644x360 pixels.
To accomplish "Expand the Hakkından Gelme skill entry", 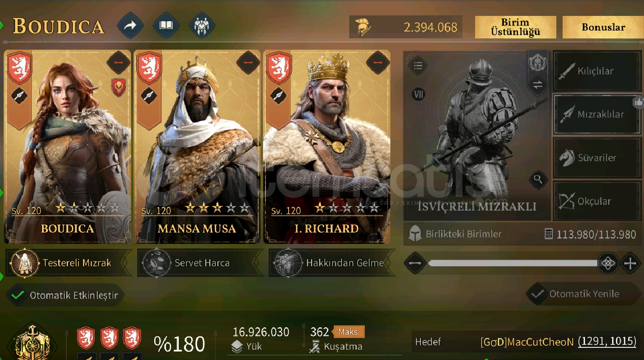I will pos(332,263).
